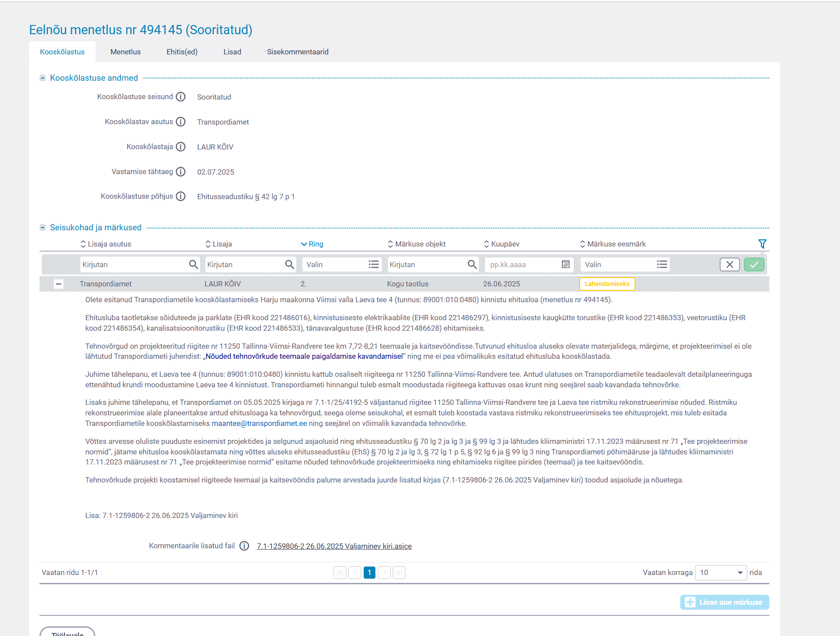Go to previous page of results

(355, 572)
